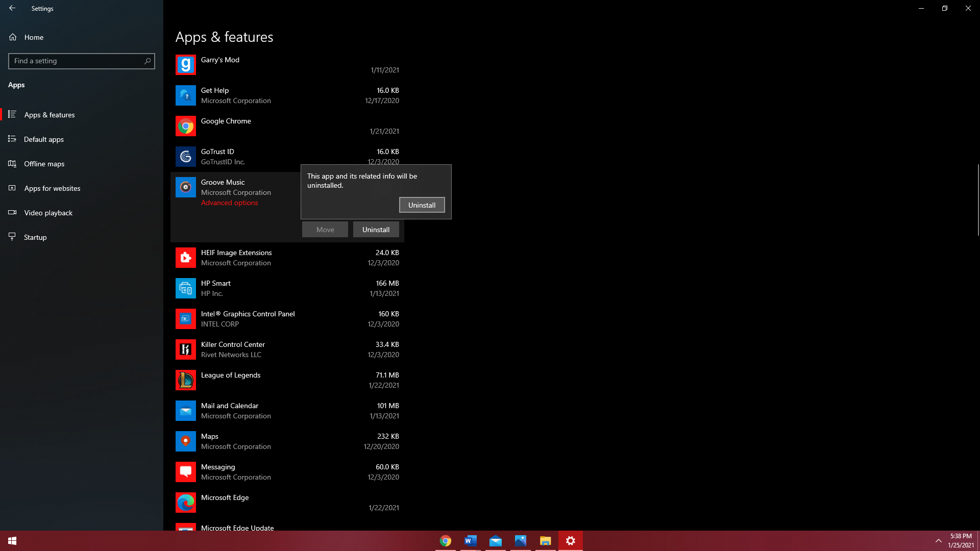Click the 232 KB size of Maps
This screenshot has width=980, height=551.
tap(388, 436)
